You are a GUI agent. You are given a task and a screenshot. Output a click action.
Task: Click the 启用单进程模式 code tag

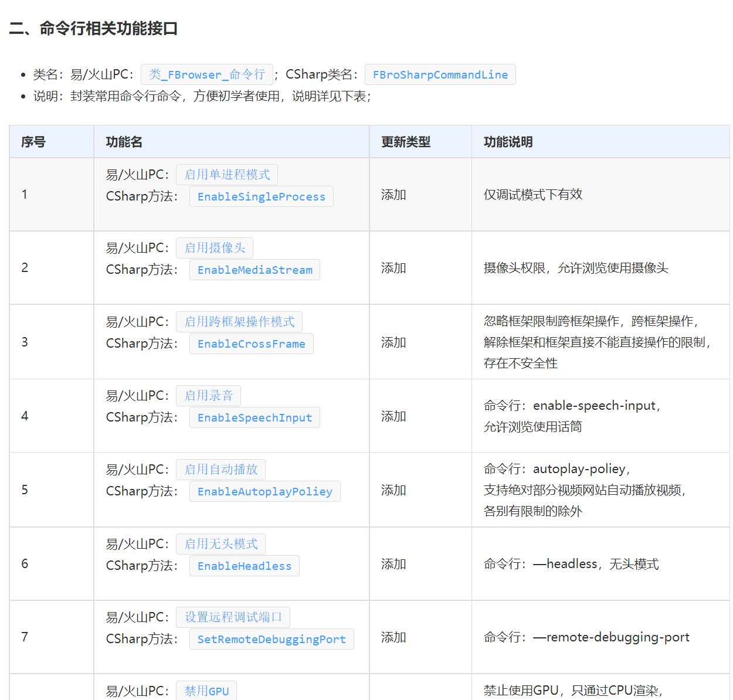pos(227,175)
